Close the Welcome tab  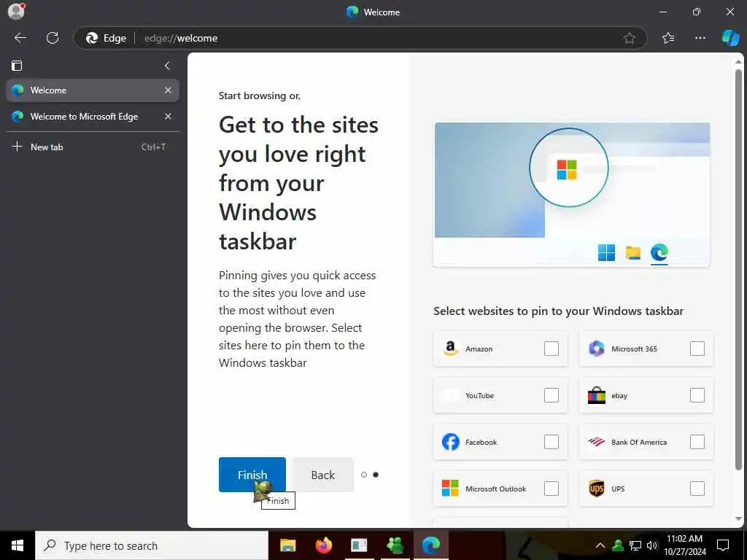click(x=169, y=90)
